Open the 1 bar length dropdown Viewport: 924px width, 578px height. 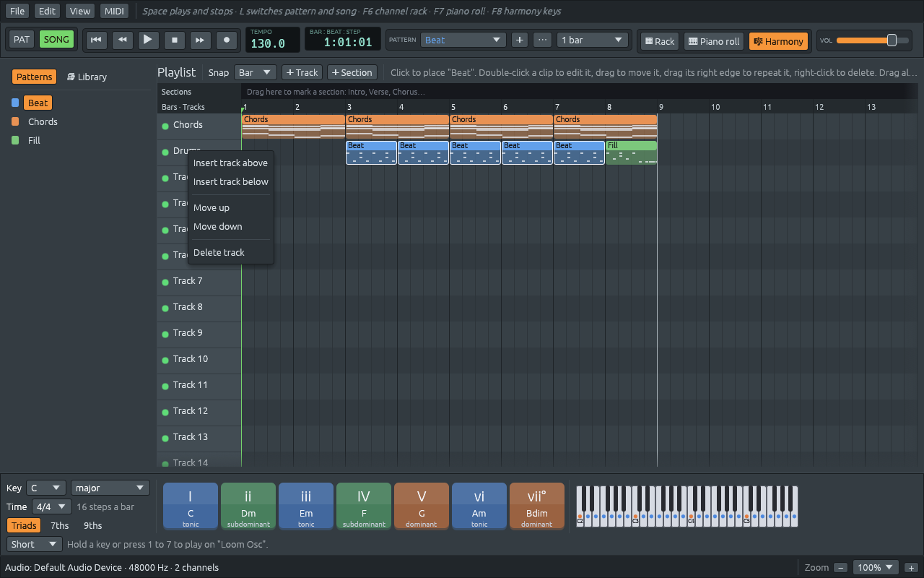(592, 40)
